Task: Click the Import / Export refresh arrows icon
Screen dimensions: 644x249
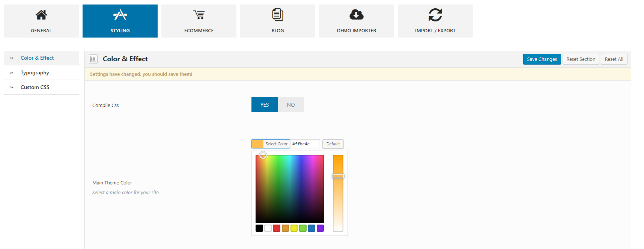Action: pyautogui.click(x=435, y=15)
